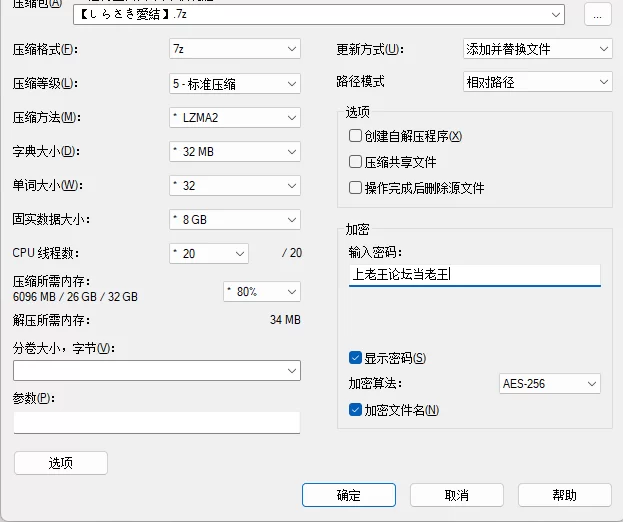Expand the 压缩格式 7z dropdown
The height and width of the screenshot is (522, 623).
coord(235,48)
